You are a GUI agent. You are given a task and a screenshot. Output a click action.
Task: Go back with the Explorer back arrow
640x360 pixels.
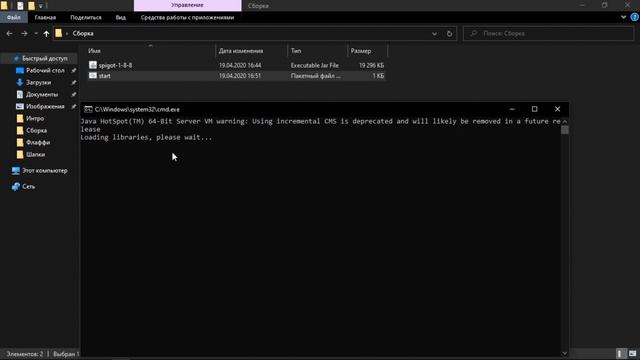9,33
